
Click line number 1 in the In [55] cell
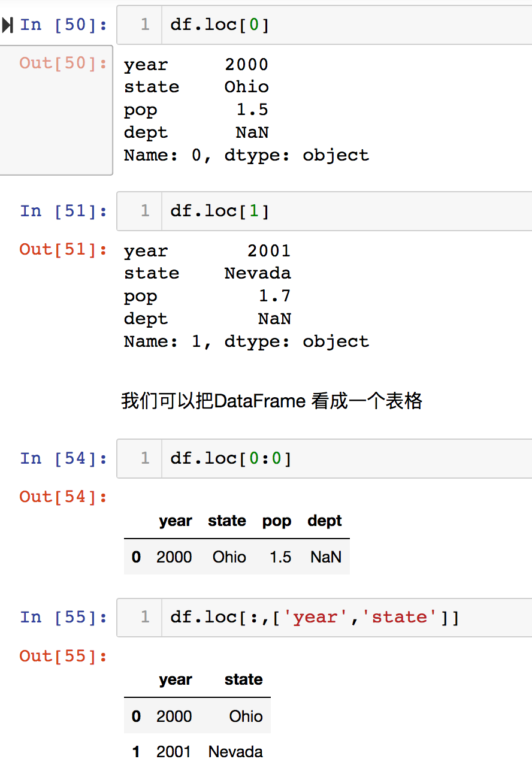(x=145, y=617)
